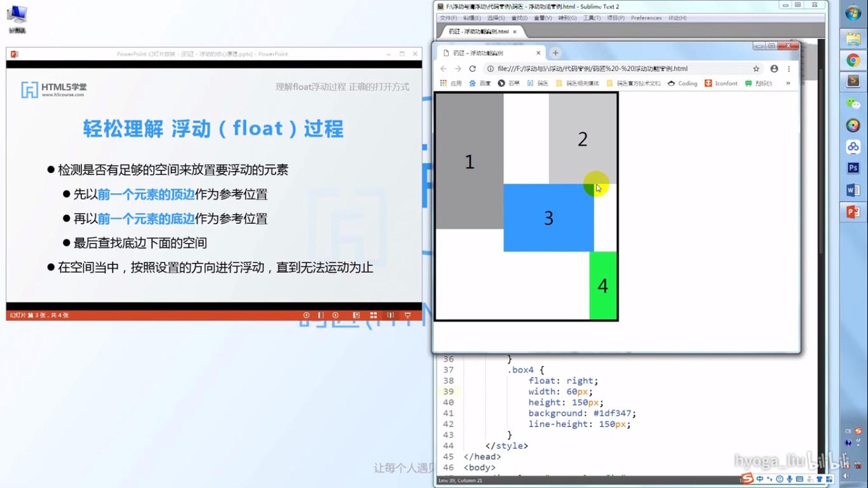
Task: Open Baidu Netdisk from the taskbar
Action: 853,147
